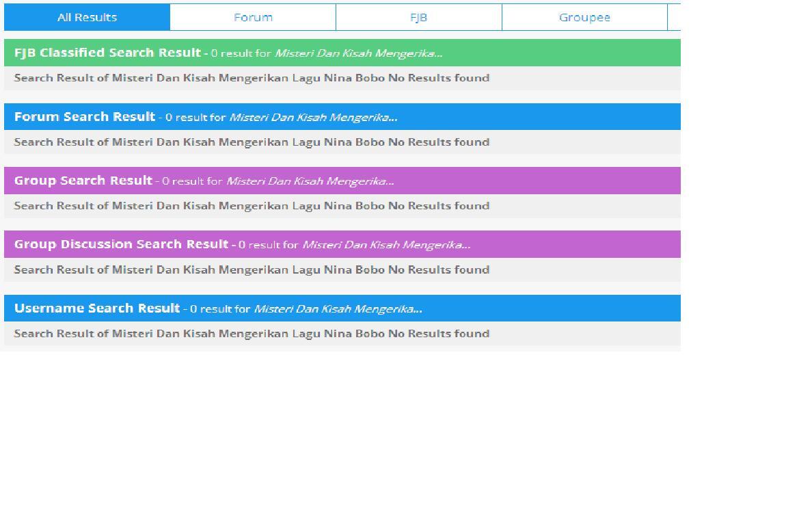Select the All Results tab
This screenshot has width=812, height=513.
tap(87, 17)
